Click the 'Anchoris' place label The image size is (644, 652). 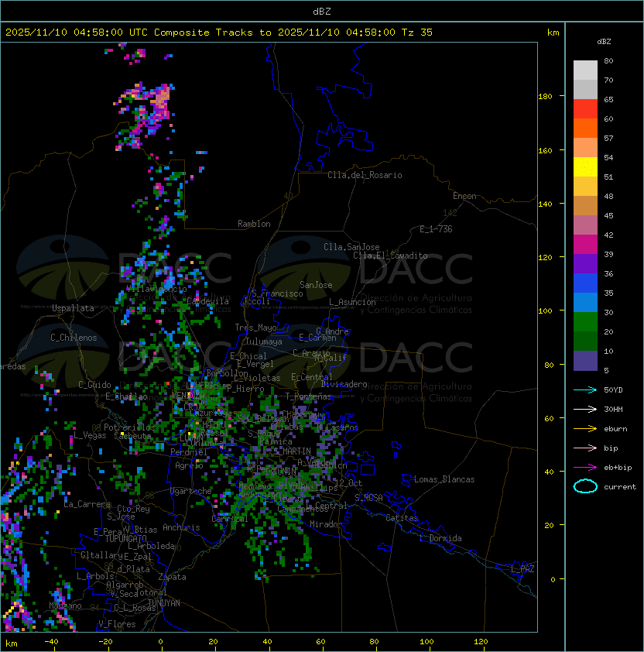pos(181,527)
